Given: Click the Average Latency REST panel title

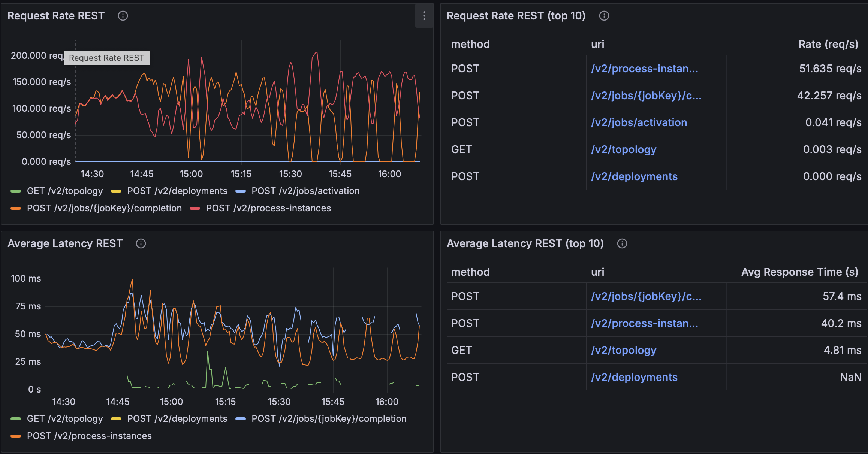Looking at the screenshot, I should (x=65, y=243).
